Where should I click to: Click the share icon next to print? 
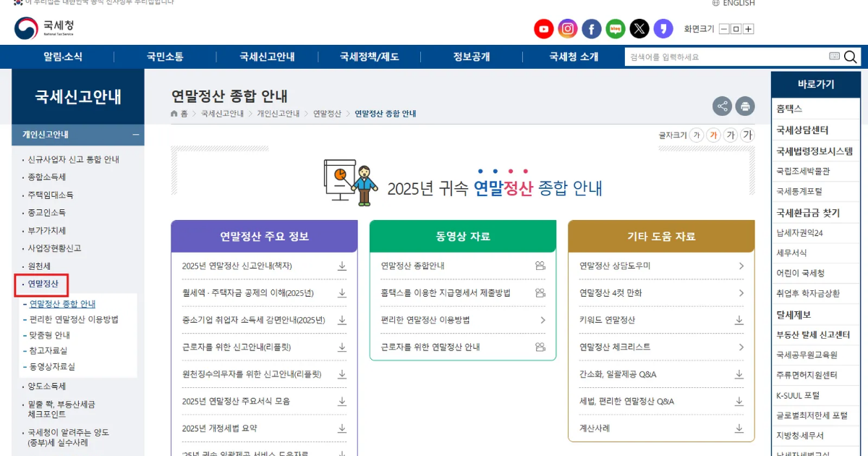coord(722,106)
